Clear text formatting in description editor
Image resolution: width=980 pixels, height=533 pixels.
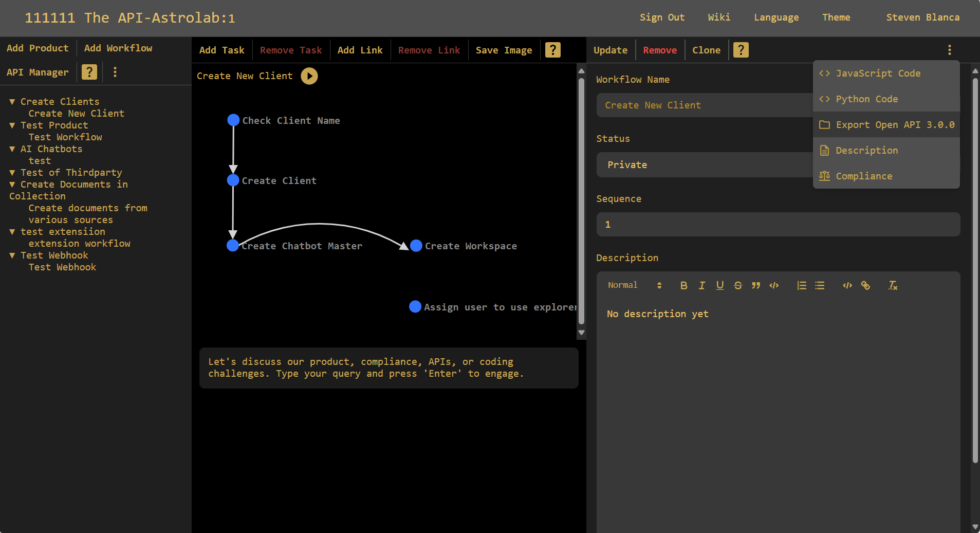[893, 285]
